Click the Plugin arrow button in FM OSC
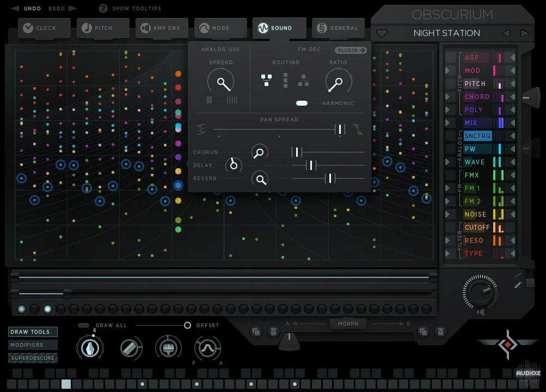Screen dimensions: 546x392 pos(351,51)
